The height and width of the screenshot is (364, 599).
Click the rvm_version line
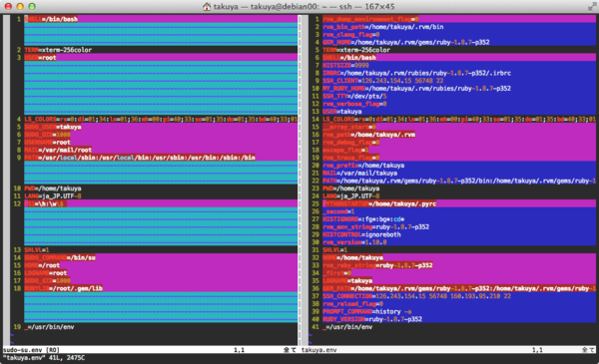[x=354, y=242]
